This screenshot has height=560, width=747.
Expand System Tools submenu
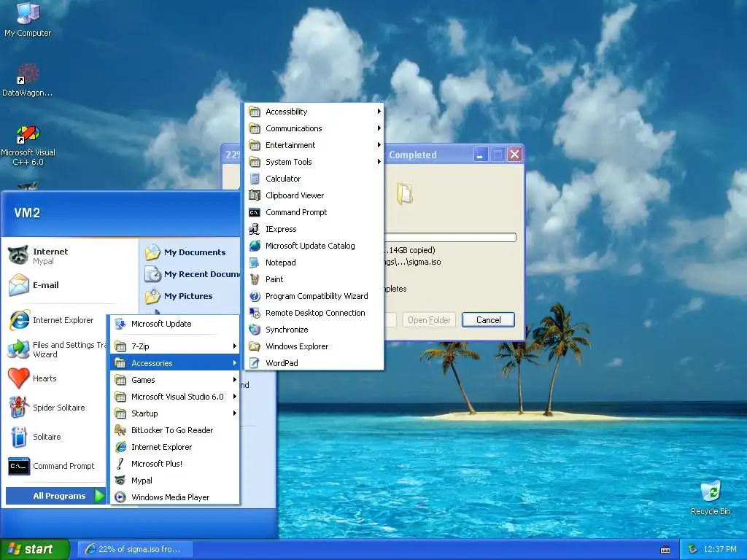click(x=314, y=162)
